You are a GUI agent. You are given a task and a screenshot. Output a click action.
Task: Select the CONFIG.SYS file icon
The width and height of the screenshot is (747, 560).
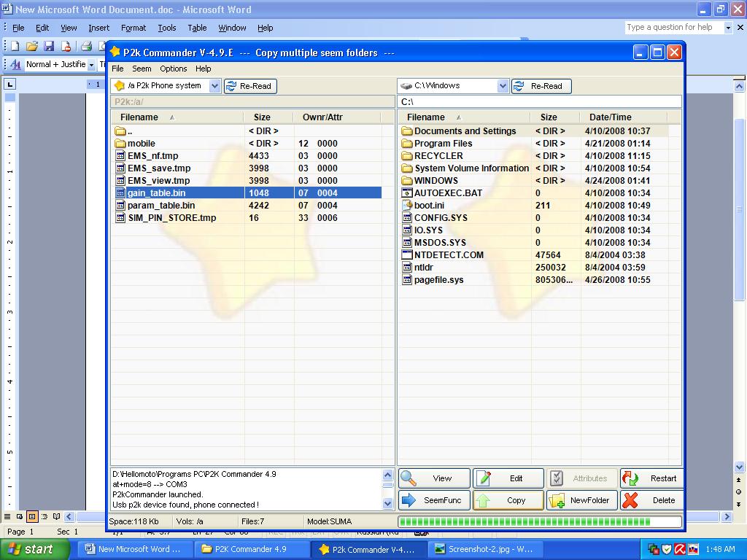click(407, 217)
